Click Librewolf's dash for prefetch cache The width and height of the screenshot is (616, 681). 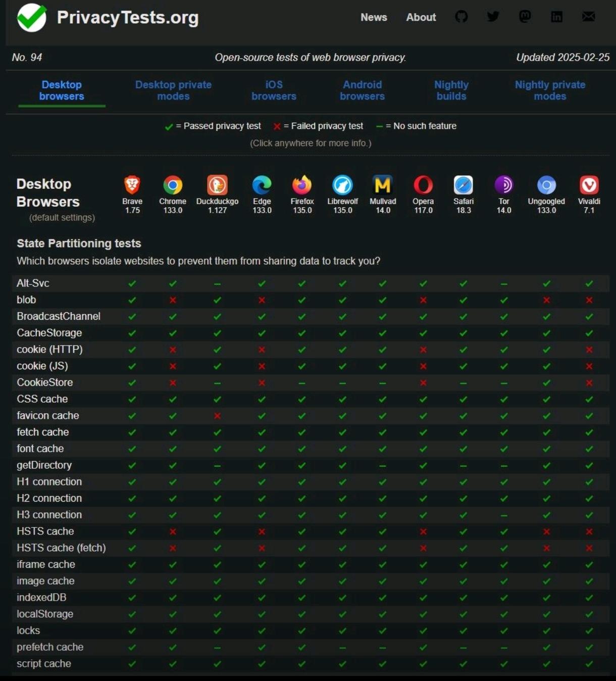342,648
